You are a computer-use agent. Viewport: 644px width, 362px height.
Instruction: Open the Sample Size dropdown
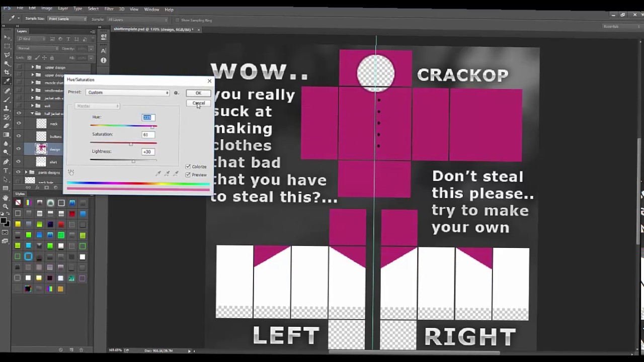pyautogui.click(x=67, y=19)
